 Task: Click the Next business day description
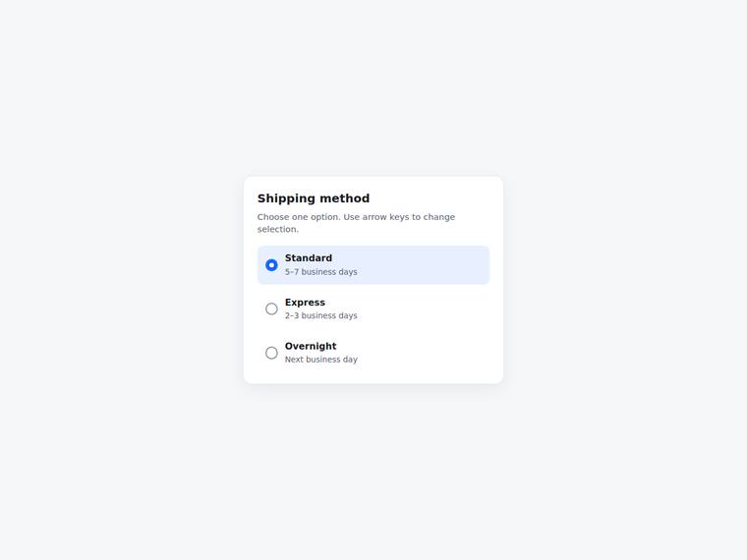[x=321, y=360]
